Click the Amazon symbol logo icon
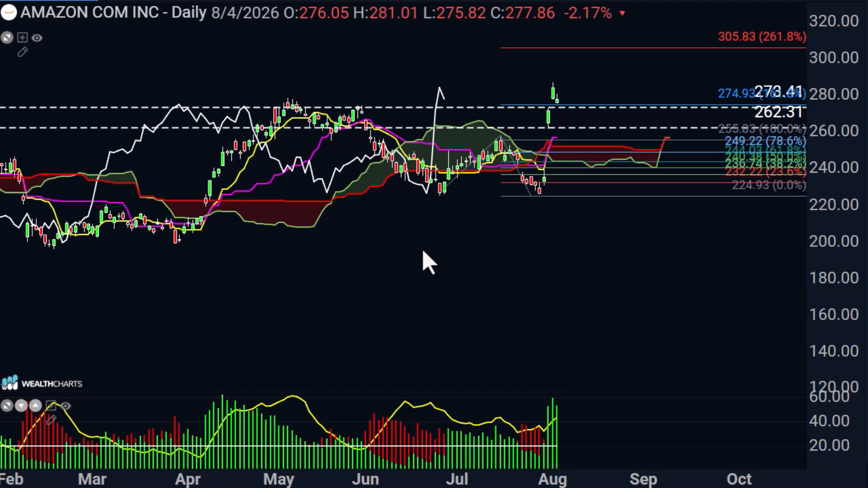Image resolution: width=868 pixels, height=488 pixels. (9, 13)
